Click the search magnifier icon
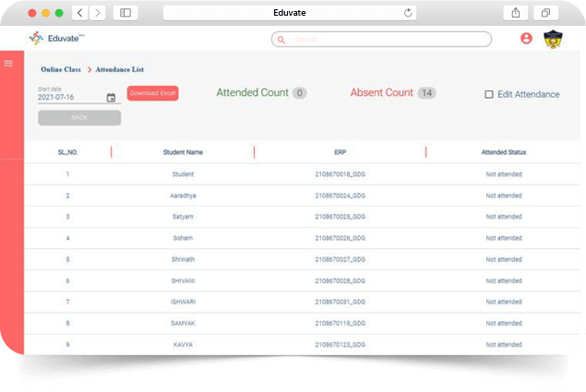586x392 pixels. pyautogui.click(x=281, y=40)
